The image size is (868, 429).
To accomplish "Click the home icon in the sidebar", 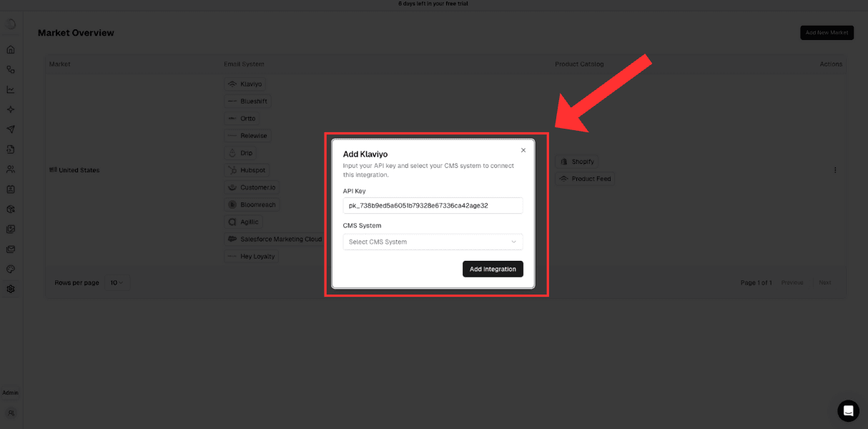I will pyautogui.click(x=11, y=49).
